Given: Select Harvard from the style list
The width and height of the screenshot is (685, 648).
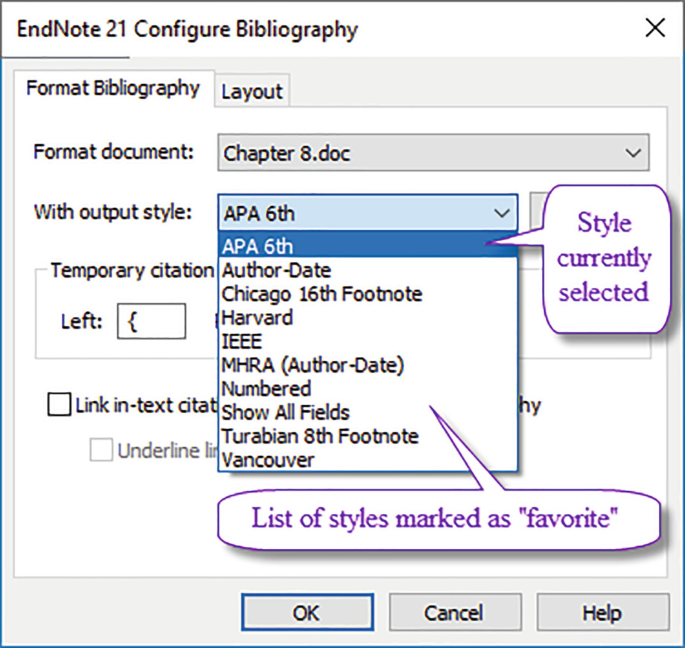Looking at the screenshot, I should pos(258,318).
